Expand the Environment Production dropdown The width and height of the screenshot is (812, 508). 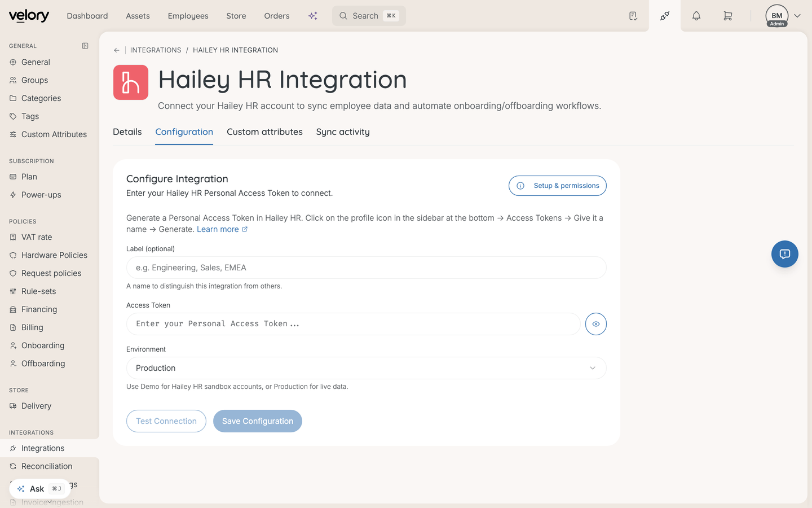(367, 368)
